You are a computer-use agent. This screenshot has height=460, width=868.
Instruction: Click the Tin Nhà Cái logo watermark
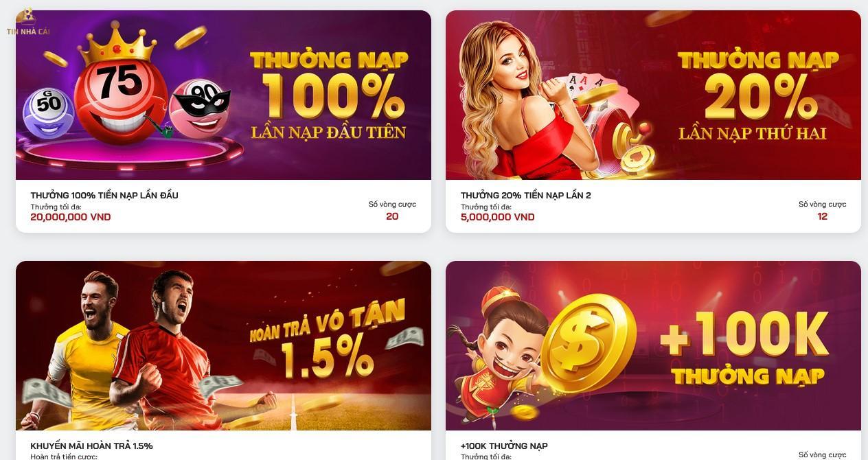pyautogui.click(x=28, y=22)
